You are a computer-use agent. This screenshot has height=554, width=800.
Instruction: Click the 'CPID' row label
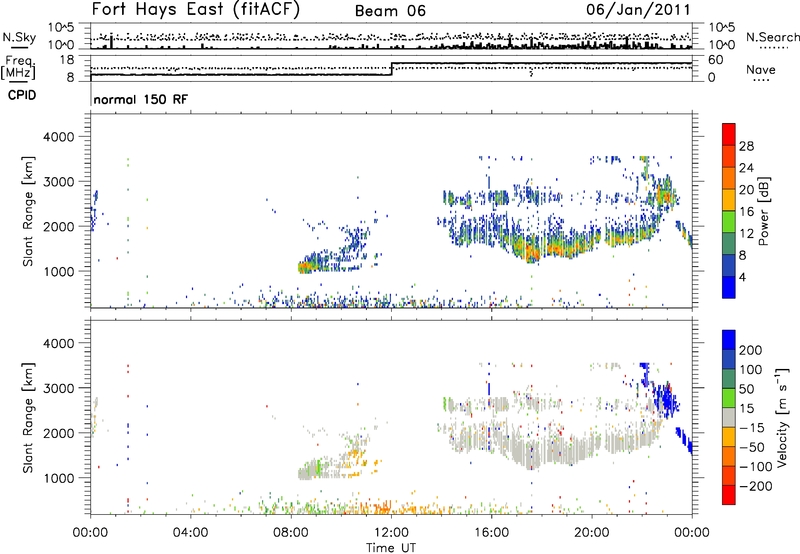pyautogui.click(x=22, y=95)
